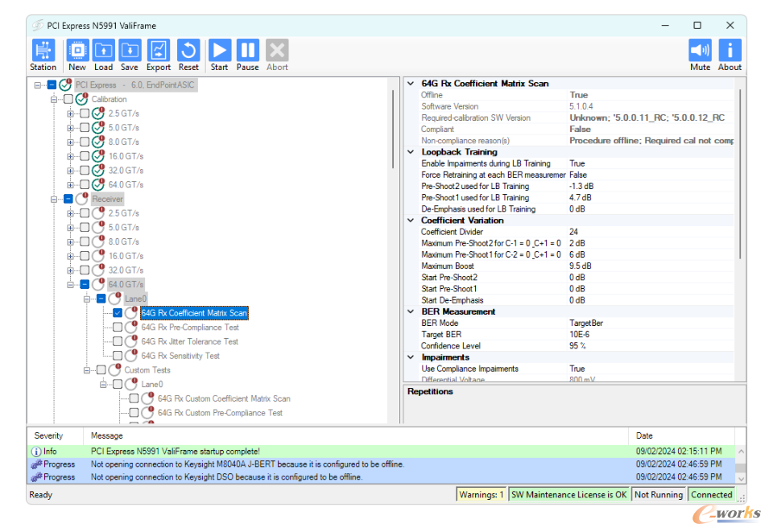Click Progress icon of the DSO log message
The height and width of the screenshot is (532, 769).
pos(36,476)
